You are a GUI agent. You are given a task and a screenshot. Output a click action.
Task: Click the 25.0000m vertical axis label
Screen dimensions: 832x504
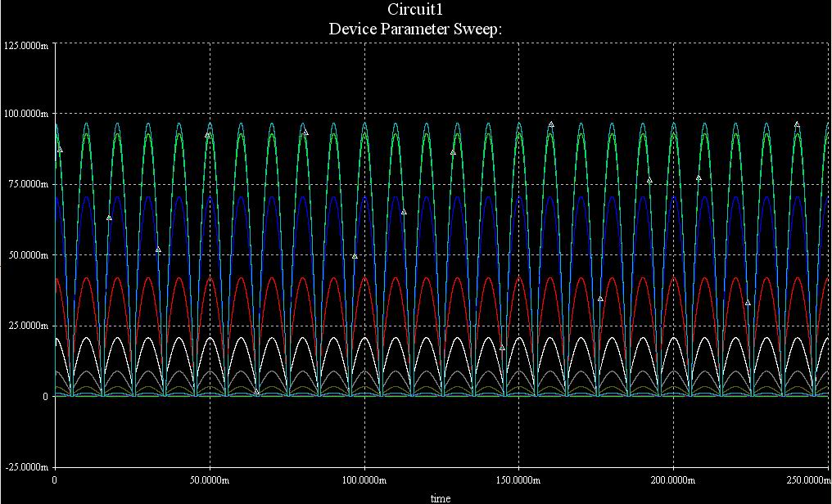point(29,326)
